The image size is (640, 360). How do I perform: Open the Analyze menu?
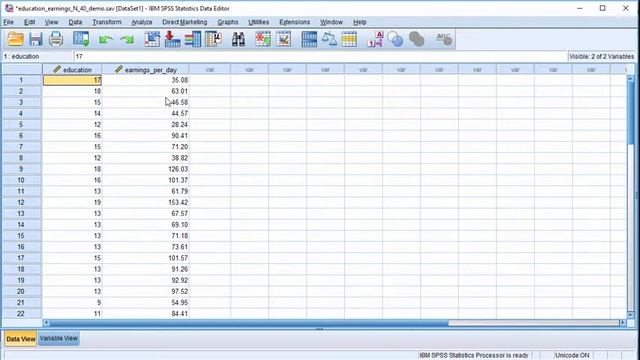pyautogui.click(x=142, y=22)
